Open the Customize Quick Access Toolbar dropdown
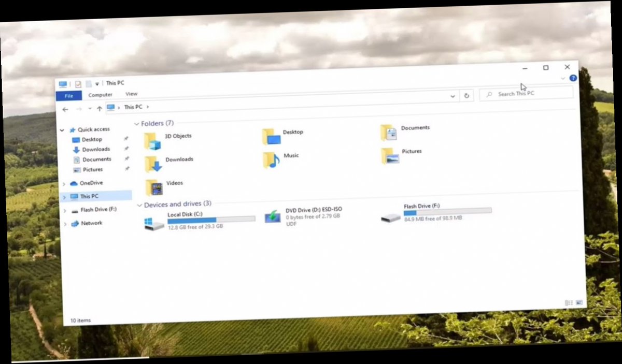 [97, 83]
